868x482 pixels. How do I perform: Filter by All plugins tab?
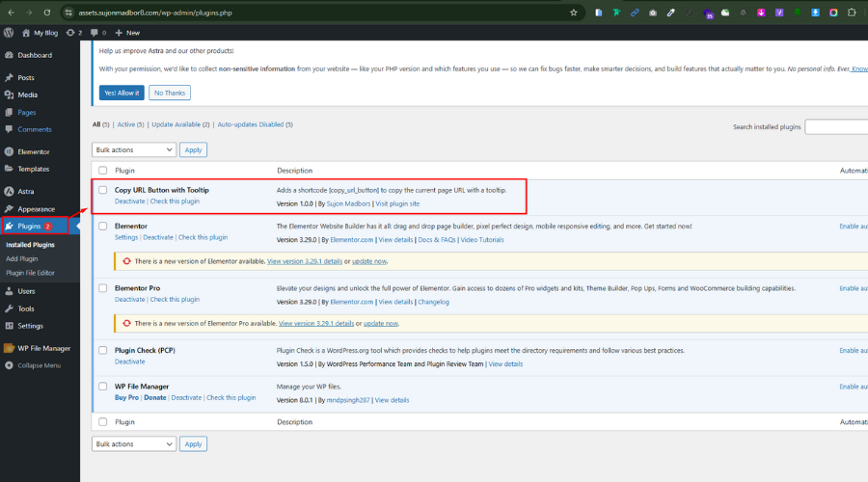click(96, 124)
